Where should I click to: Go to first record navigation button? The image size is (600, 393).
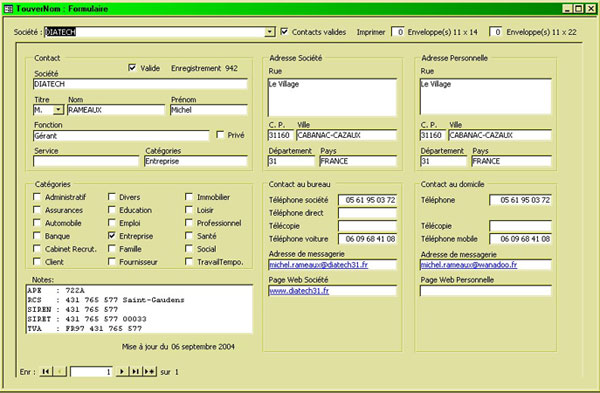(x=46, y=371)
